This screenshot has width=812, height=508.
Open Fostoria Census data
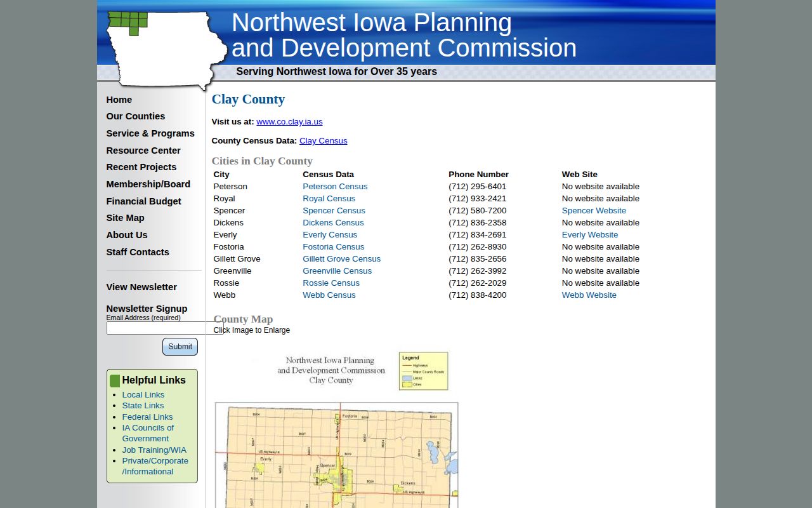pos(334,247)
